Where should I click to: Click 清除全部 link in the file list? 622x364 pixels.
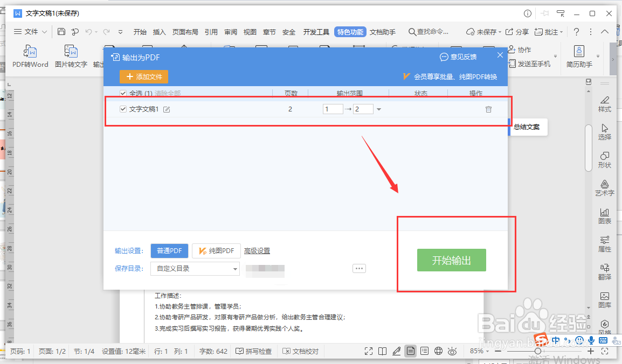pos(168,94)
